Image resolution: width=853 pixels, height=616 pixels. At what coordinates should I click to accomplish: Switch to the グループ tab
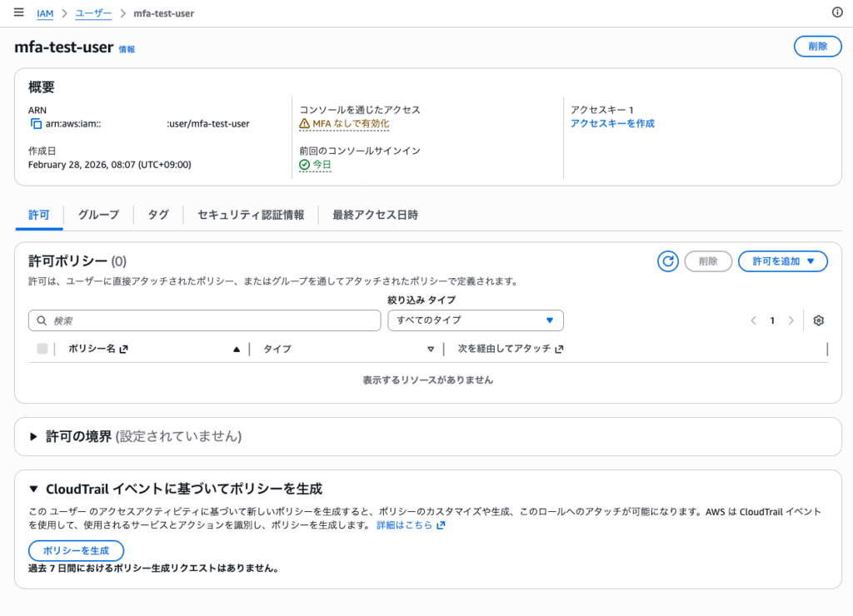click(x=98, y=215)
